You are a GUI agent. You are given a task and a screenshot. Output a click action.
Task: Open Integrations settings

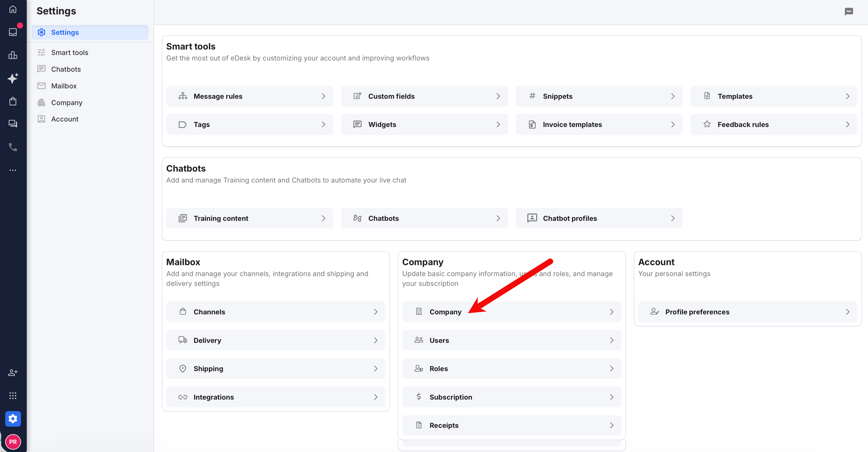coord(276,397)
